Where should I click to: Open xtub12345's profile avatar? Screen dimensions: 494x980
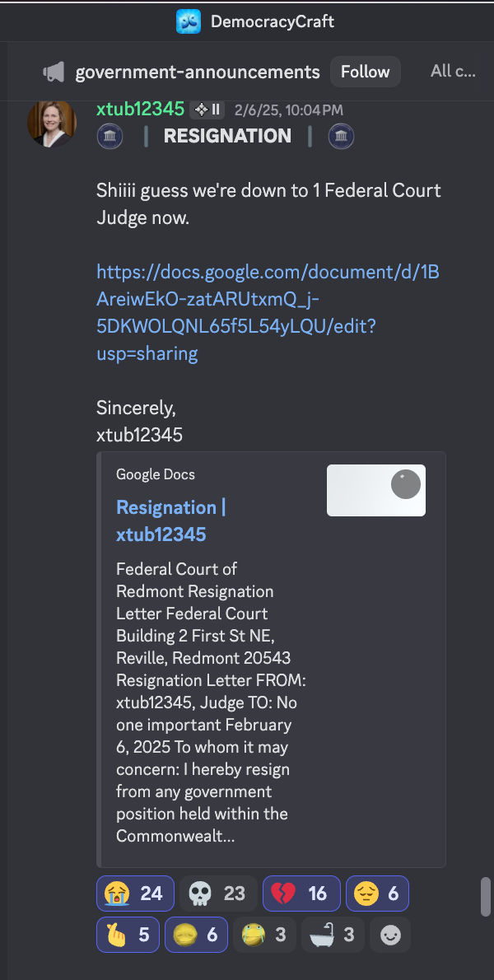52,123
